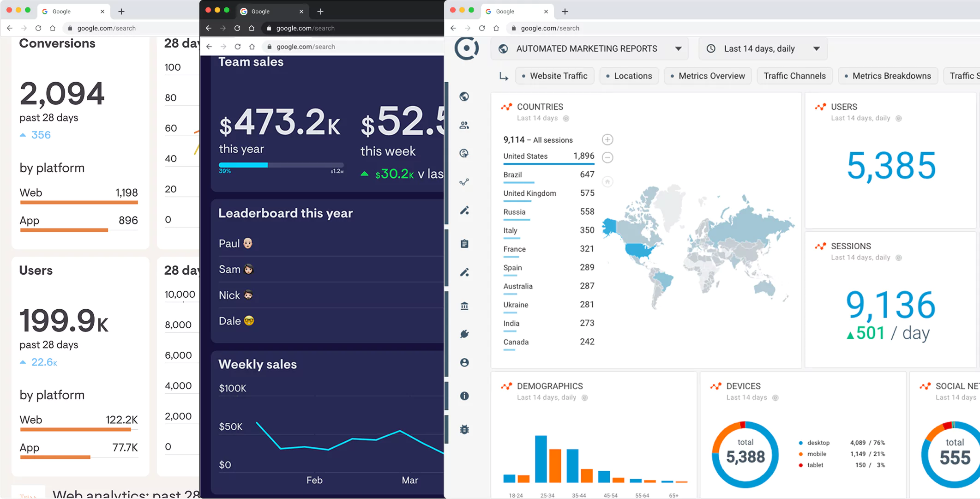
Task: Click the plug icon in sidebar
Action: click(x=464, y=334)
